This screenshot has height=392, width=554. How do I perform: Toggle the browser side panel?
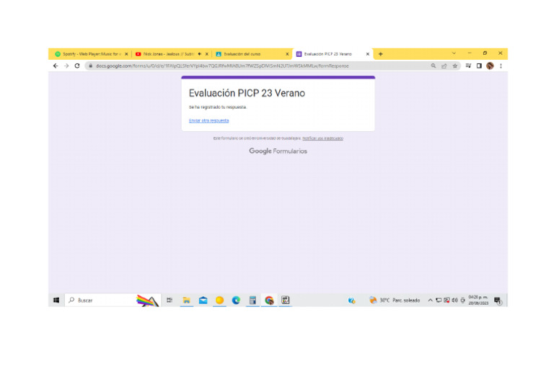479,66
